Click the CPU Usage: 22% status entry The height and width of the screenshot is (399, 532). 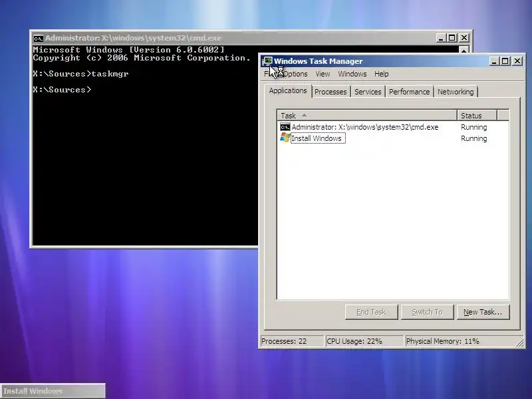tap(364, 341)
